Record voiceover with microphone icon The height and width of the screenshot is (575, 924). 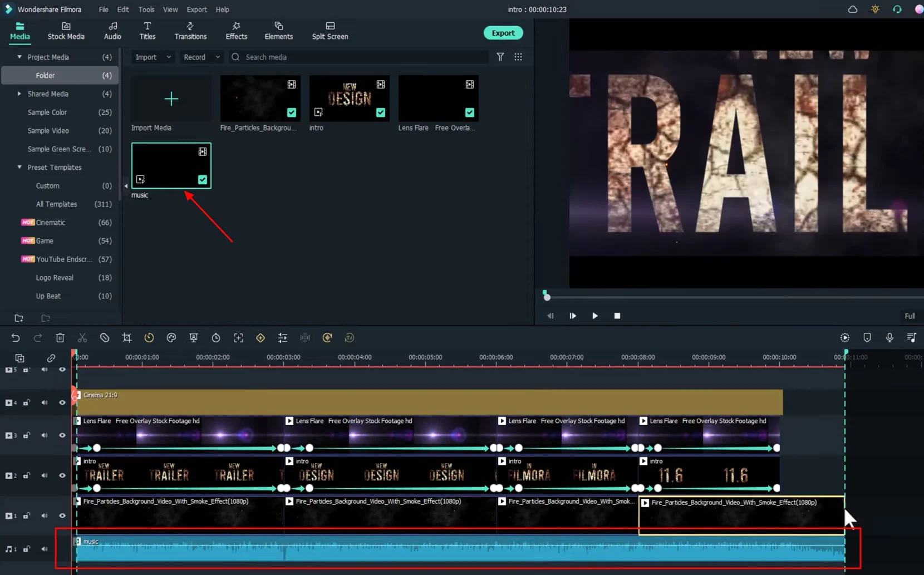(x=889, y=338)
